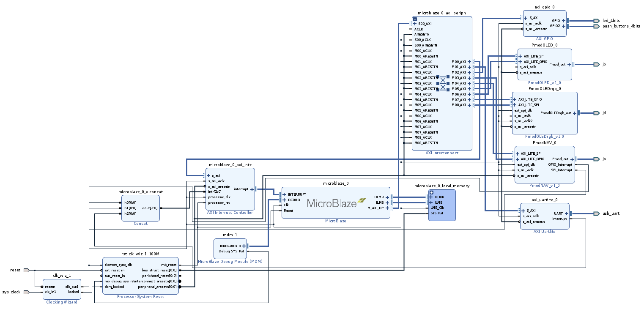Select the slowest_sync_clk input pin

click(x=118, y=265)
